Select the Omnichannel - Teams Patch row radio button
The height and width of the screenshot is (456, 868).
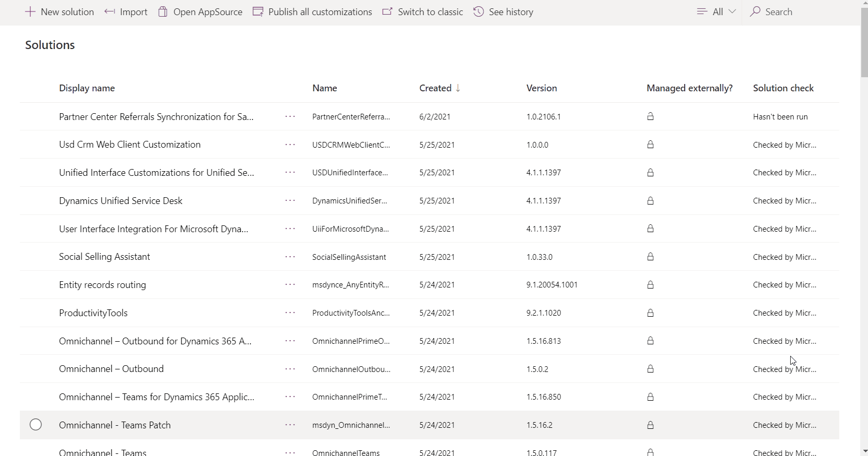36,425
